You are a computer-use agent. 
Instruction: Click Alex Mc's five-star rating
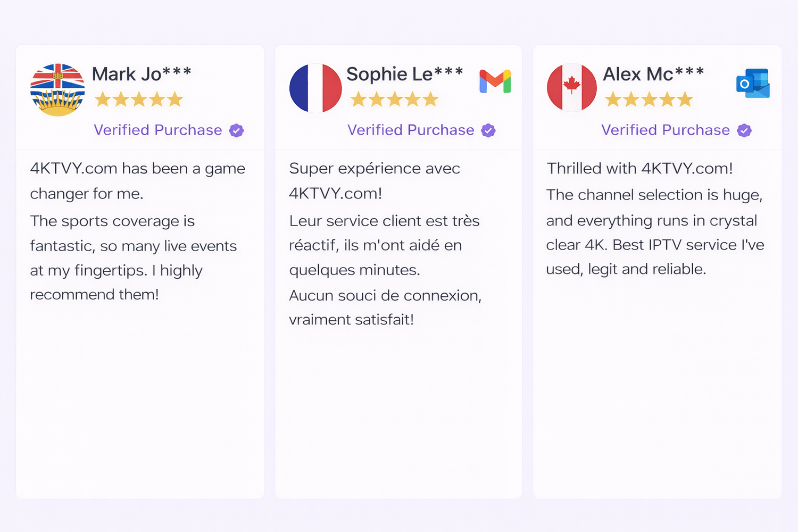pyautogui.click(x=649, y=99)
